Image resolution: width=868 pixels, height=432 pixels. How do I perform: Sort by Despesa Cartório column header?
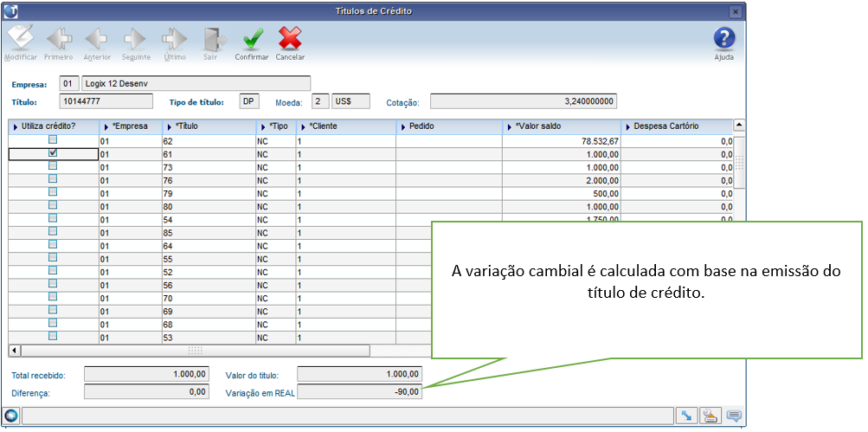[x=677, y=126]
